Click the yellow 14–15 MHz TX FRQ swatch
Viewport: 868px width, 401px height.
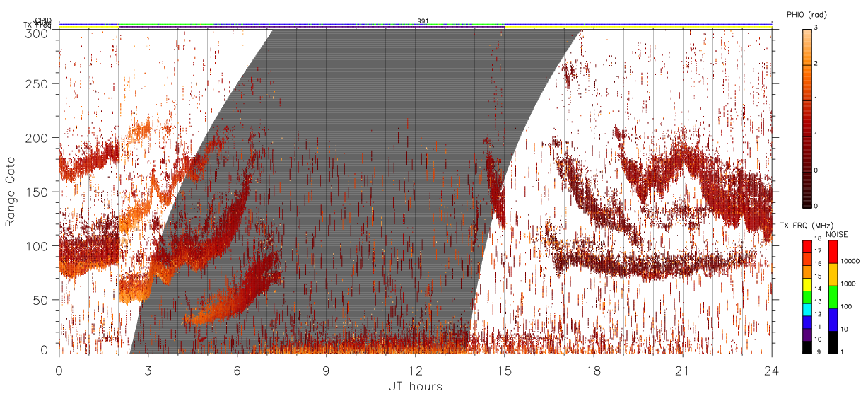pos(807,284)
